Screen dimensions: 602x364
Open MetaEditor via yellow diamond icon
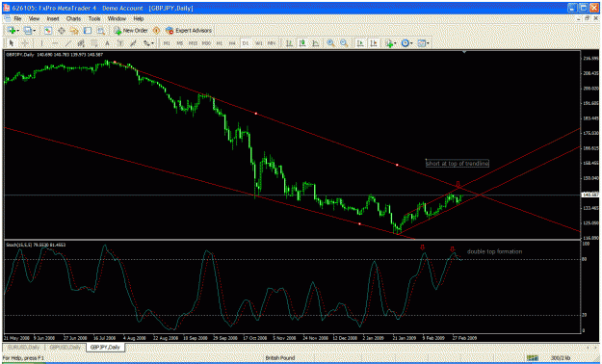click(x=156, y=31)
